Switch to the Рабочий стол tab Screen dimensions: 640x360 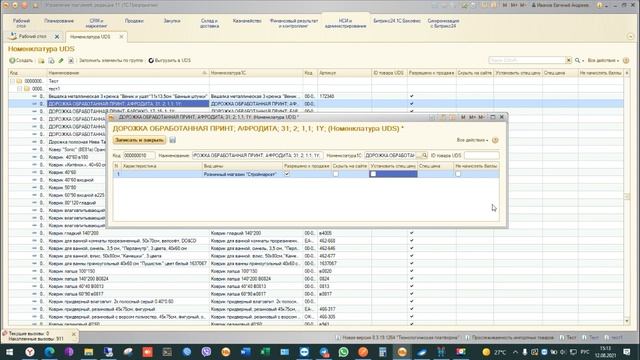click(32, 37)
